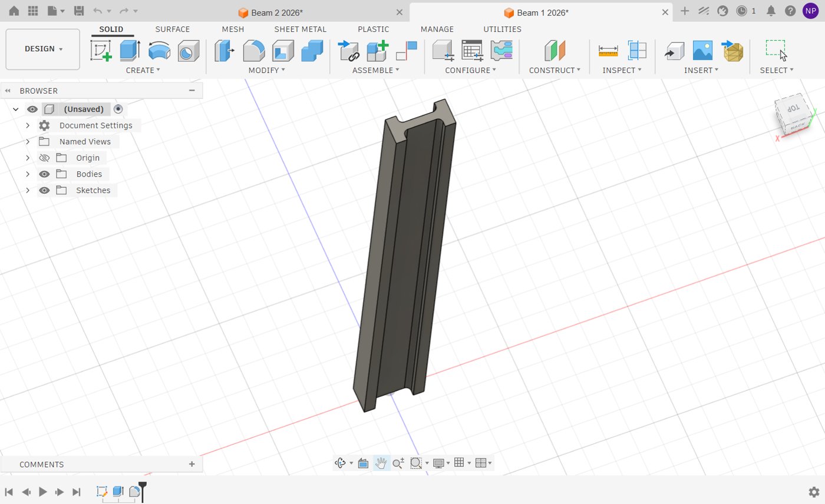Select the Insert Derive icon
825x504 pixels.
(674, 51)
